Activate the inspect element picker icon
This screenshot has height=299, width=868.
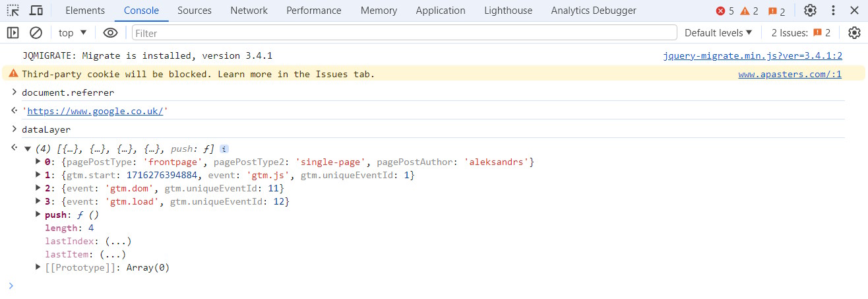13,11
